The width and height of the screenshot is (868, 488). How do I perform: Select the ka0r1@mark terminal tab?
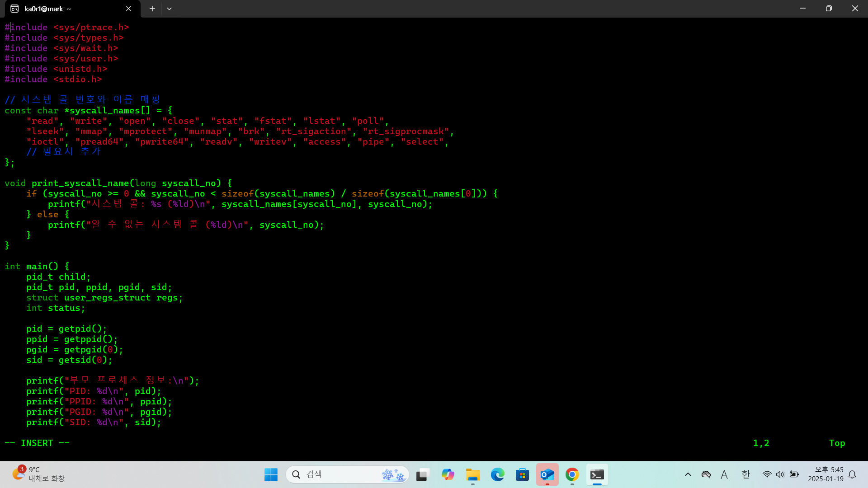63,9
